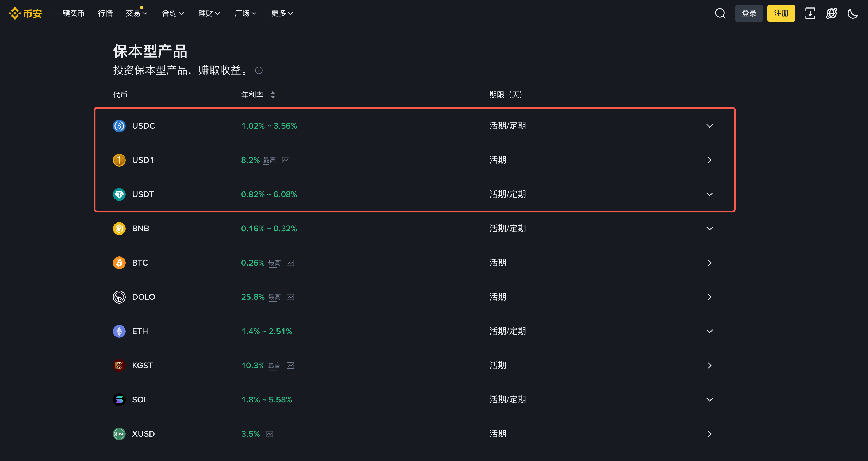The height and width of the screenshot is (461, 868).
Task: Select 合约 in the top navigation
Action: pos(172,13)
